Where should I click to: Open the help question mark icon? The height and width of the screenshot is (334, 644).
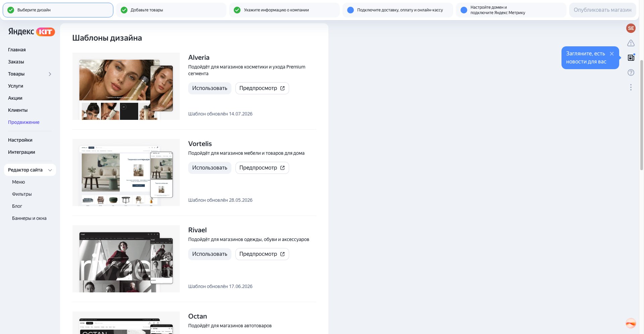(631, 73)
